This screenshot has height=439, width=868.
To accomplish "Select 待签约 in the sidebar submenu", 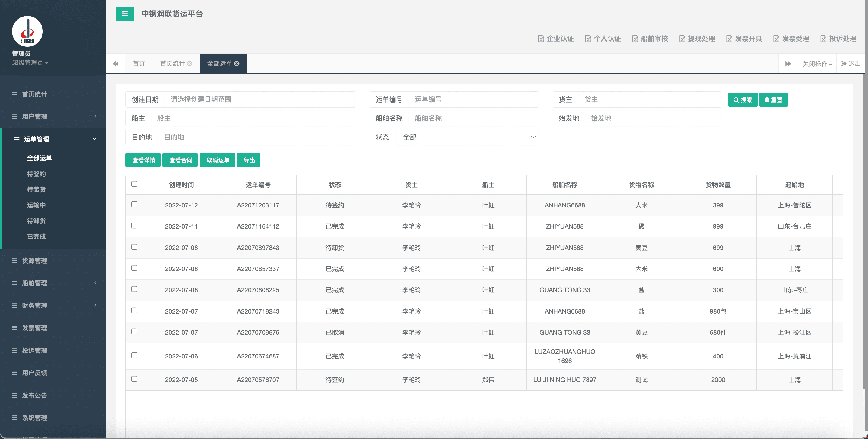I will tap(36, 174).
